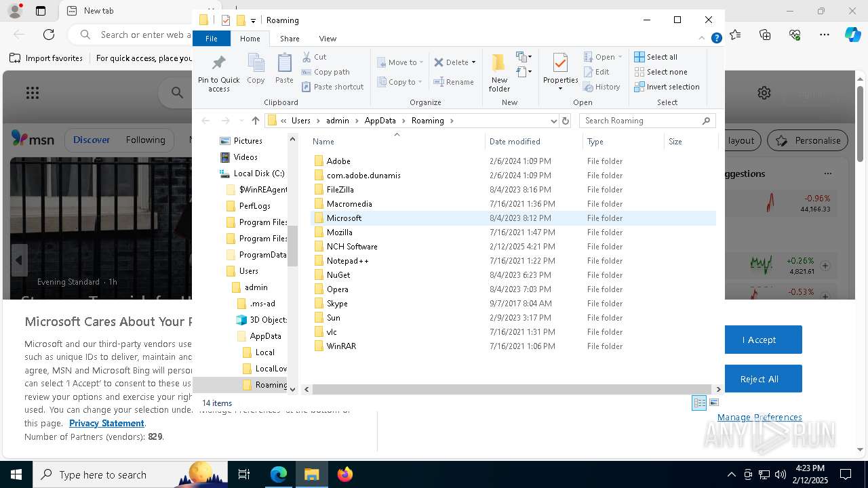Expand address bar previous locations dropdown
This screenshot has height=488, width=868.
click(553, 121)
